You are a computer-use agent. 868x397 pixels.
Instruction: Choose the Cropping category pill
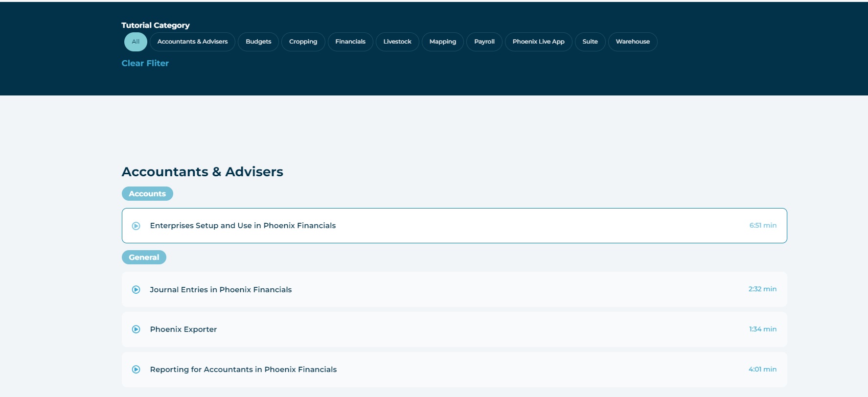pos(303,42)
